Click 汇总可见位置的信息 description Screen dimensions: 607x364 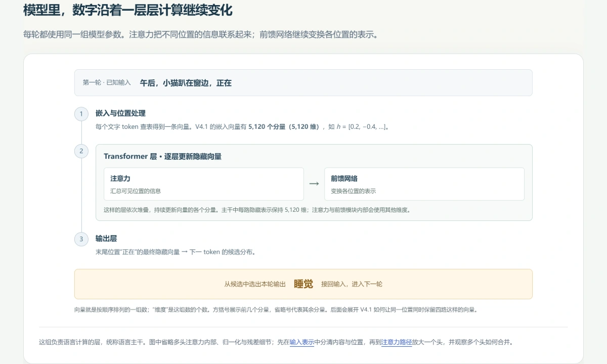pyautogui.click(x=136, y=191)
